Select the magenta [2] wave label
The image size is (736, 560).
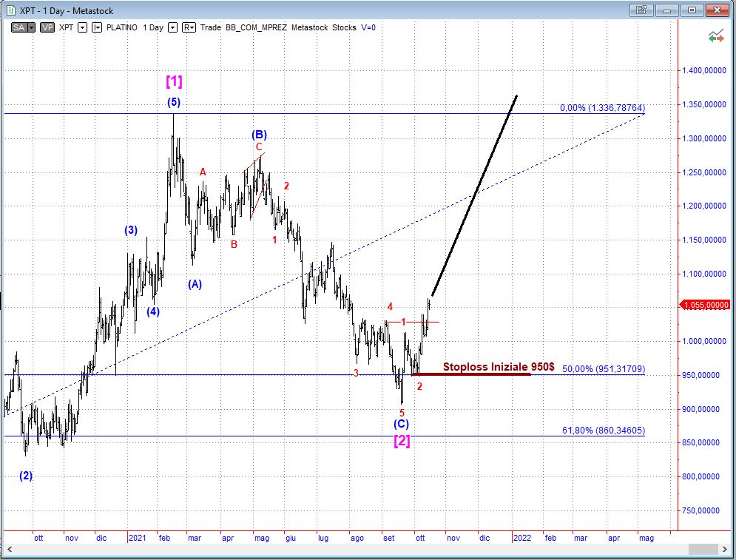tap(402, 440)
